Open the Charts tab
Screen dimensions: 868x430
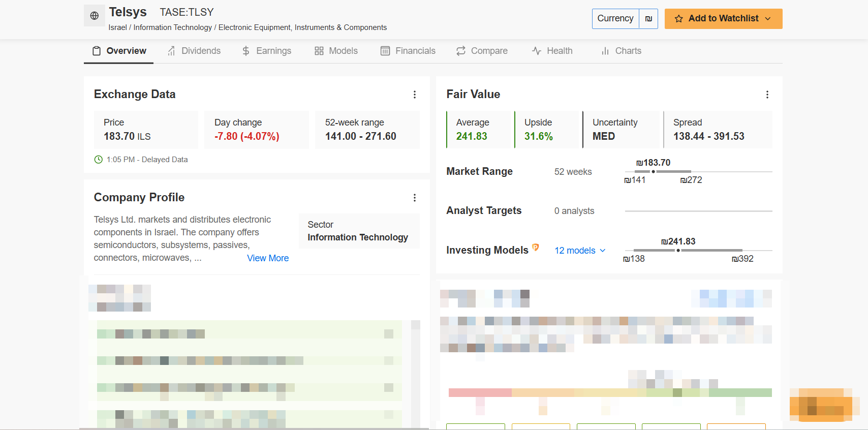pyautogui.click(x=621, y=51)
